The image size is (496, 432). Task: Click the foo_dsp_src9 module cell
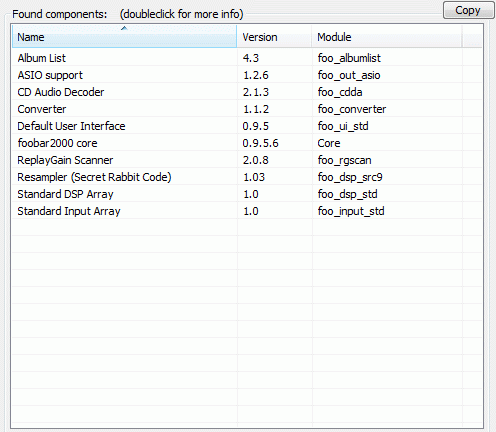click(x=350, y=177)
